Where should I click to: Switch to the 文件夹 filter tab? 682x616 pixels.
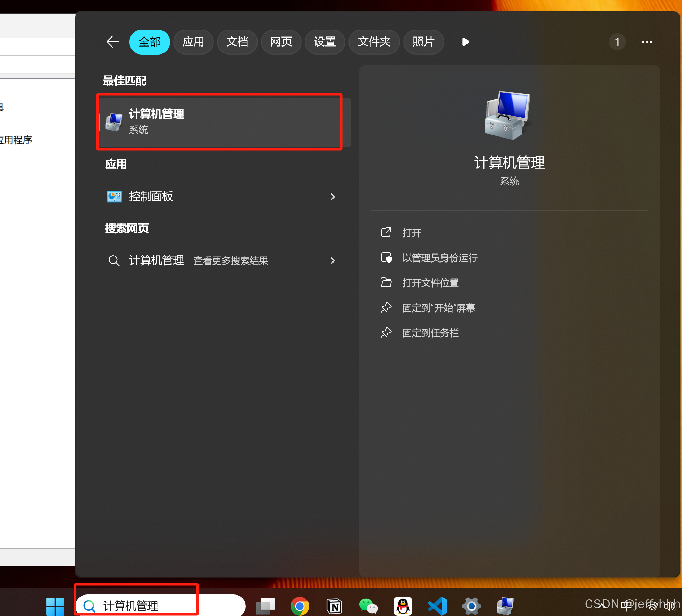[x=374, y=42]
